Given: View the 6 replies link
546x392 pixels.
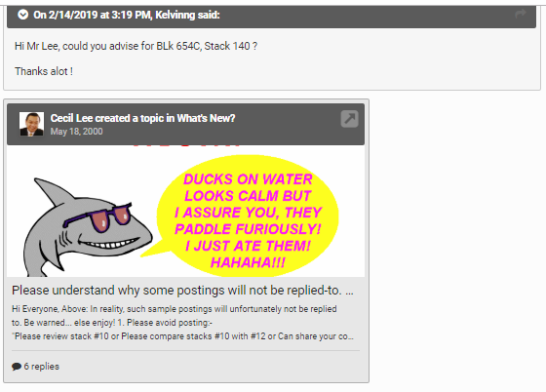Looking at the screenshot, I should pos(41,367).
